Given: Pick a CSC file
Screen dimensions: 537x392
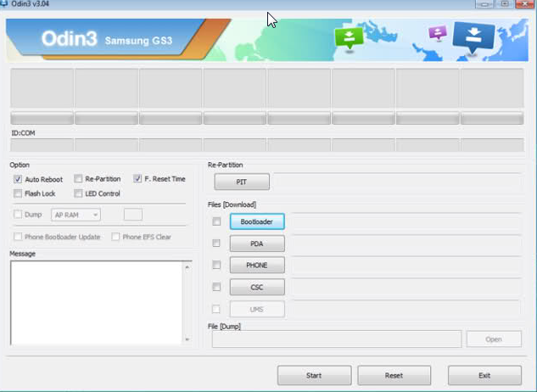Looking at the screenshot, I should (x=257, y=287).
